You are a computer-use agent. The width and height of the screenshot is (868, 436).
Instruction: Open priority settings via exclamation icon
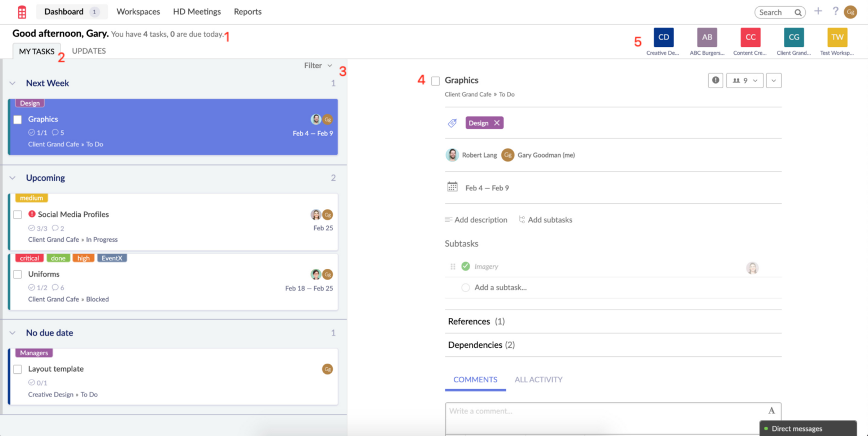715,80
